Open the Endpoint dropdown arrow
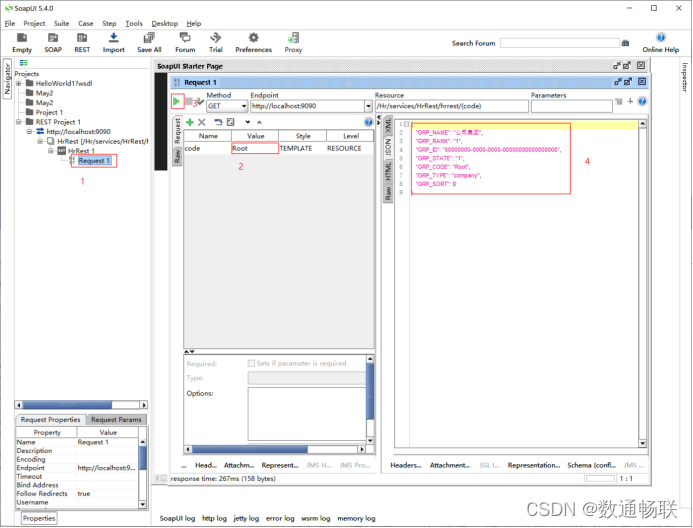Image resolution: width=693 pixels, height=528 pixels. [x=368, y=106]
